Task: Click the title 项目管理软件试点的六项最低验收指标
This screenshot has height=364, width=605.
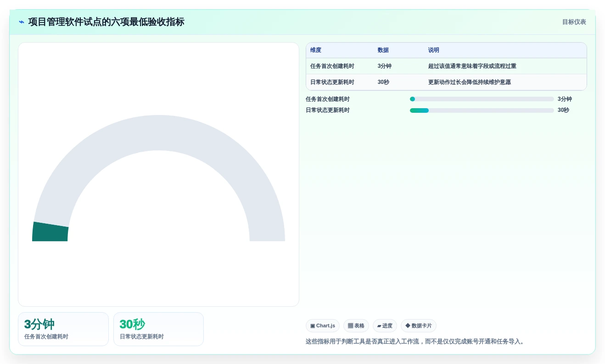Action: [x=106, y=22]
